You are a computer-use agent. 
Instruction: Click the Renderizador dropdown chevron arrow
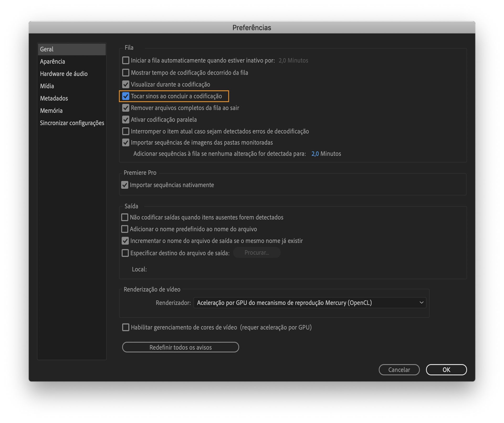pyautogui.click(x=421, y=303)
